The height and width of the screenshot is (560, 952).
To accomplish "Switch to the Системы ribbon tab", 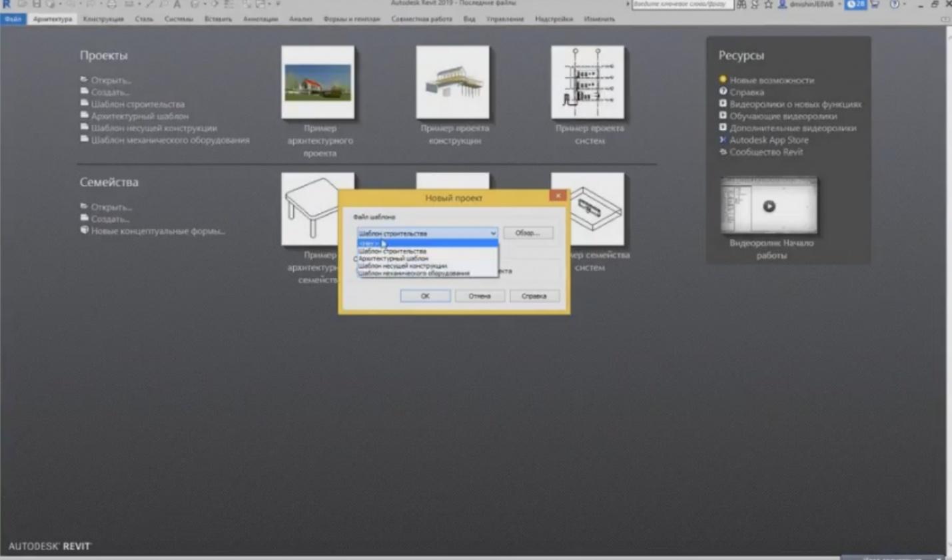I will tap(179, 19).
